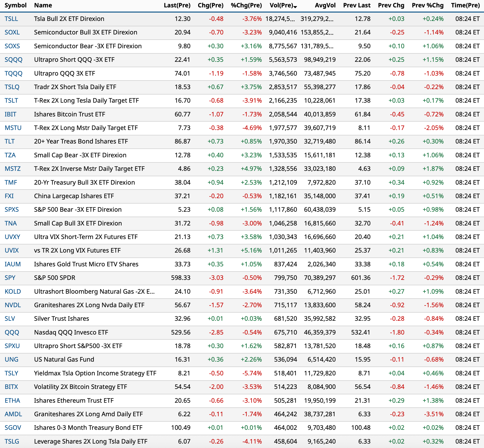Screen dimensions: 484x448
Task: Click the UVXY ticker link
Action: (x=13, y=237)
